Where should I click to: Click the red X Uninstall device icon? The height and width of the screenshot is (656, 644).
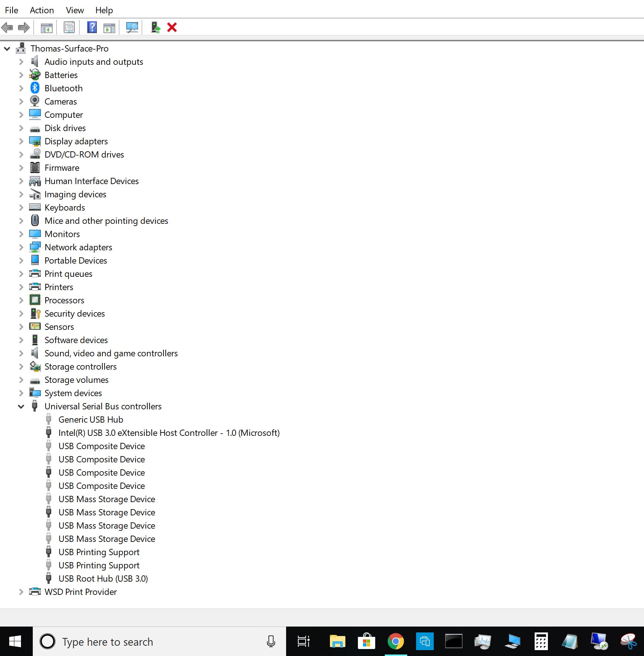point(172,27)
